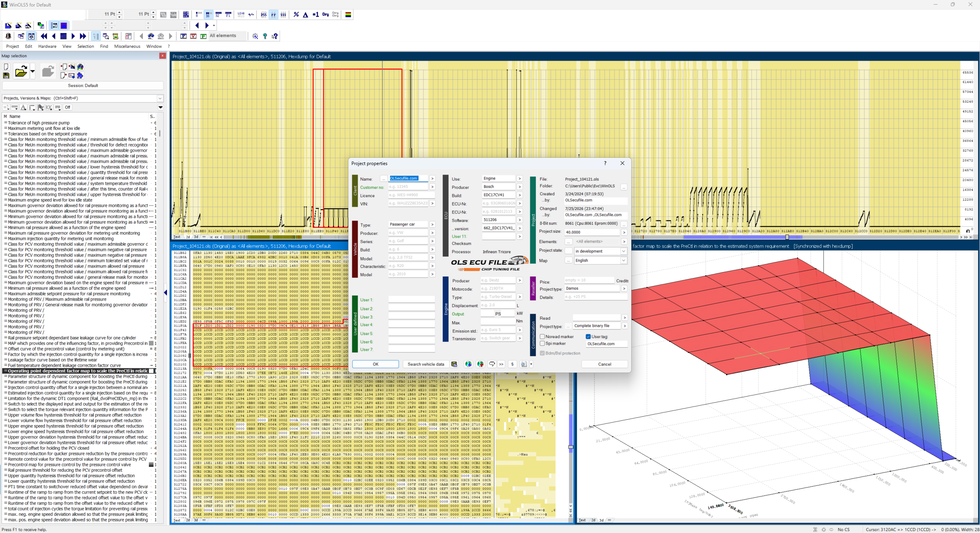Screen dimensions: 980x533
Task: Open the black triangle menu right of Off
Action: (x=161, y=107)
